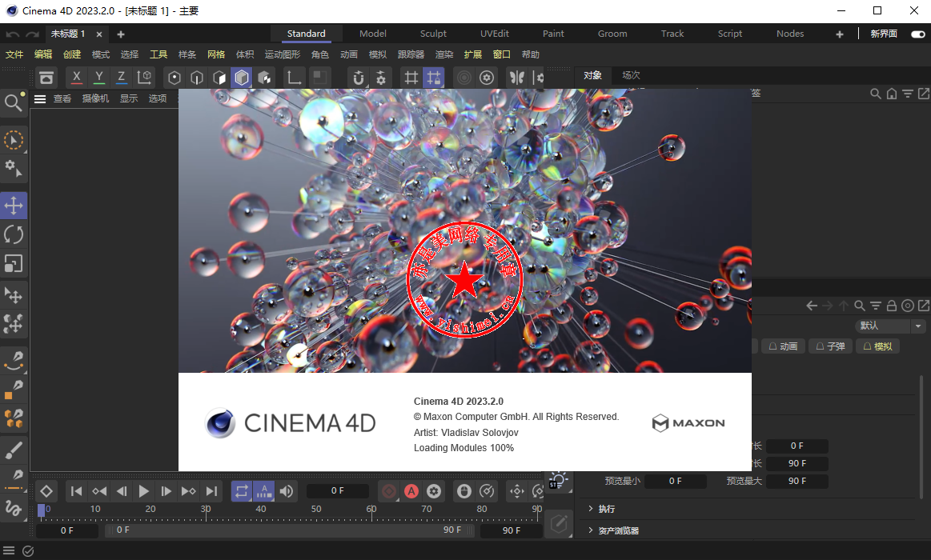The height and width of the screenshot is (560, 931).
Task: Click the 子弹 button in attributes
Action: click(x=831, y=346)
